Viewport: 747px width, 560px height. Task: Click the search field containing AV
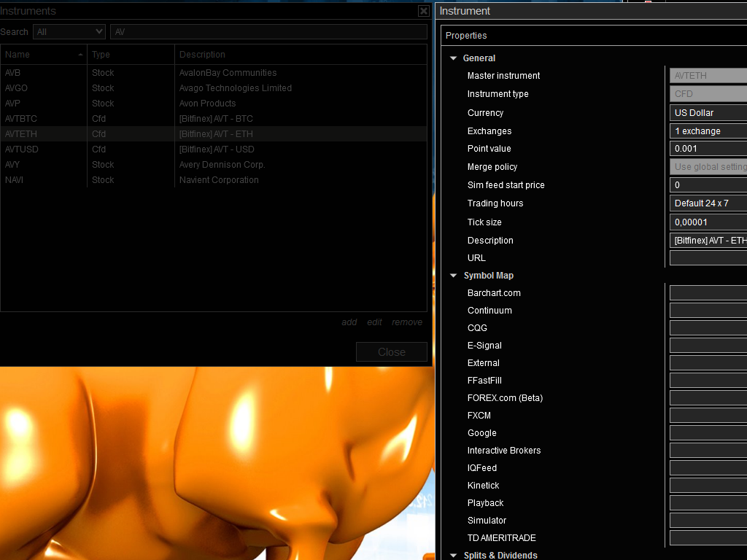268,32
